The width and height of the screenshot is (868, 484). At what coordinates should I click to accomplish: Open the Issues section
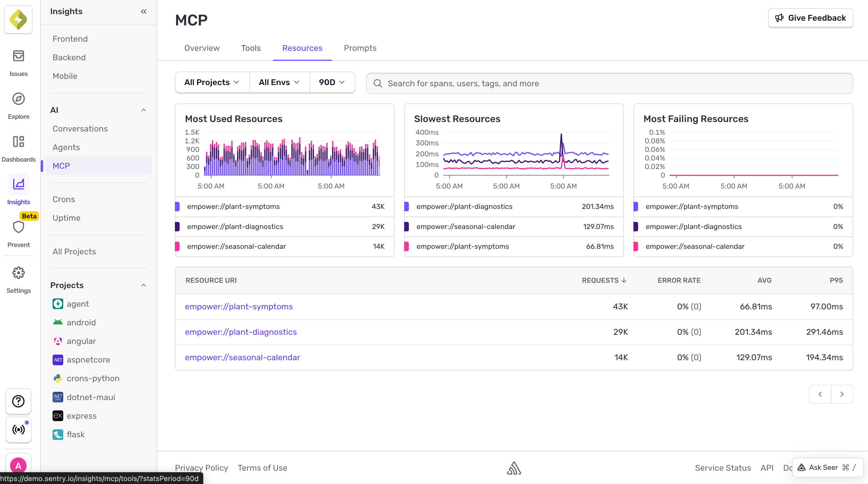point(18,62)
